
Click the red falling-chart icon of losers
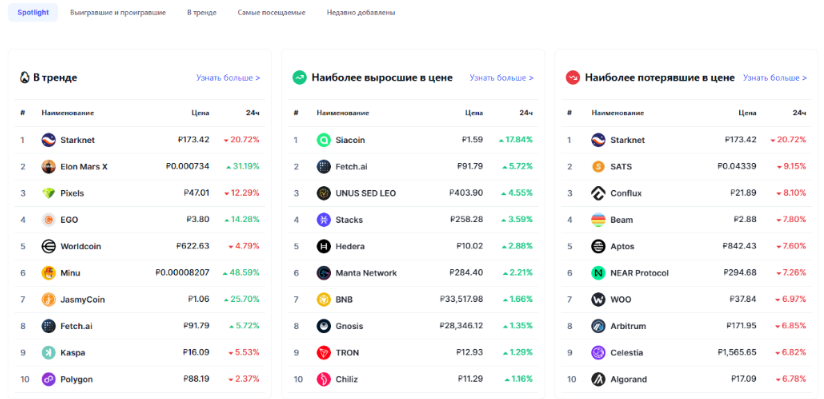(572, 78)
